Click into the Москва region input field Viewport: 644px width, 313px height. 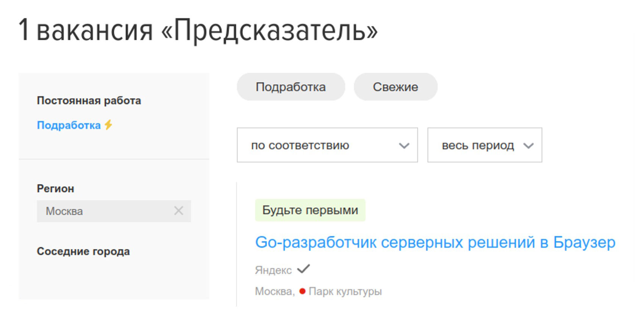click(102, 211)
